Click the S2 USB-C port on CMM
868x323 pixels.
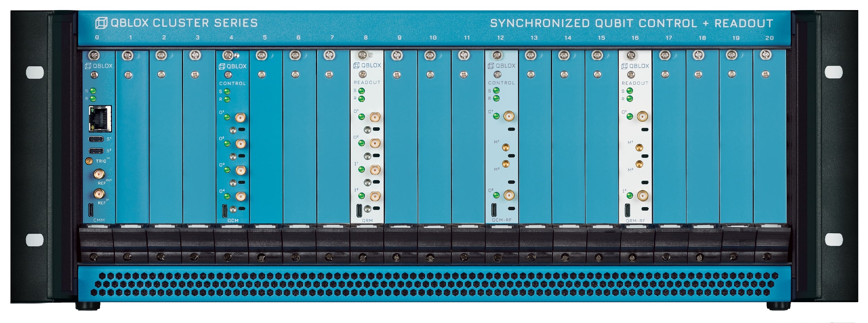pyautogui.click(x=96, y=151)
